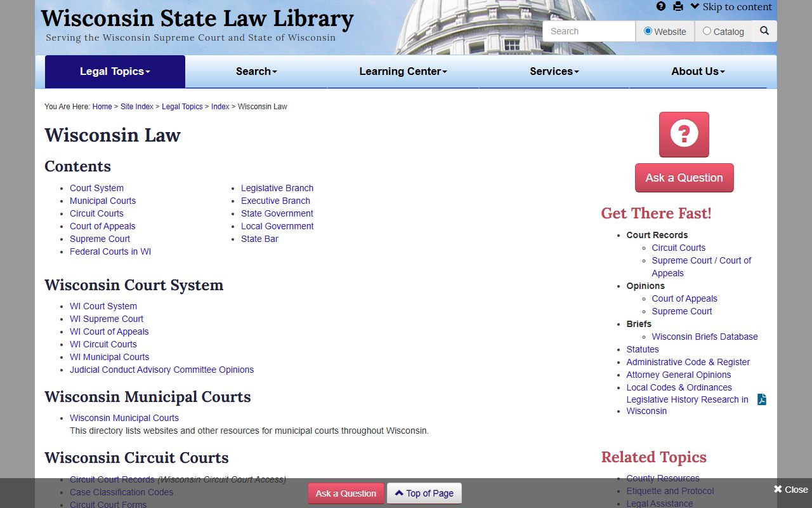Image resolution: width=812 pixels, height=508 pixels.
Task: Jump to State Bar in Contents
Action: tap(259, 239)
